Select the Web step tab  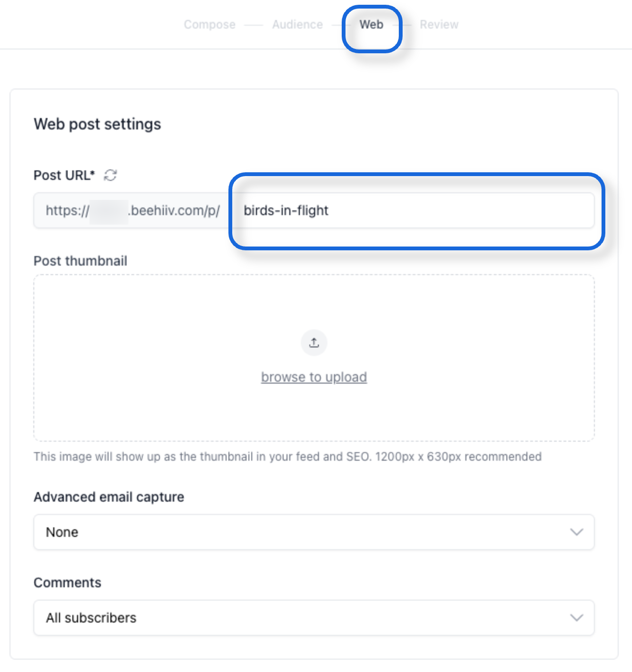point(371,25)
